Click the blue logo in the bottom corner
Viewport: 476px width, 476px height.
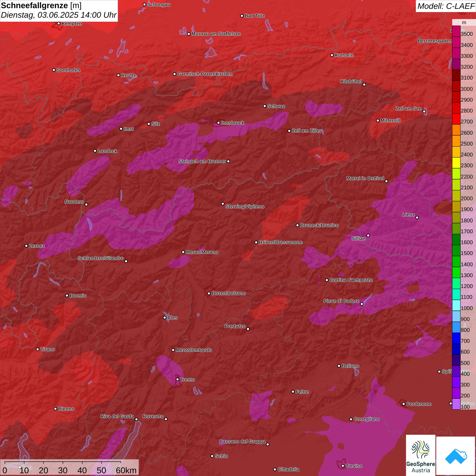456,456
